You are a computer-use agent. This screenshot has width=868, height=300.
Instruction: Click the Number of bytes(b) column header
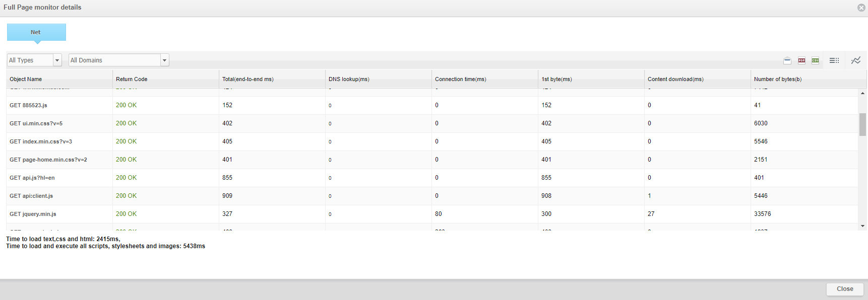point(777,79)
